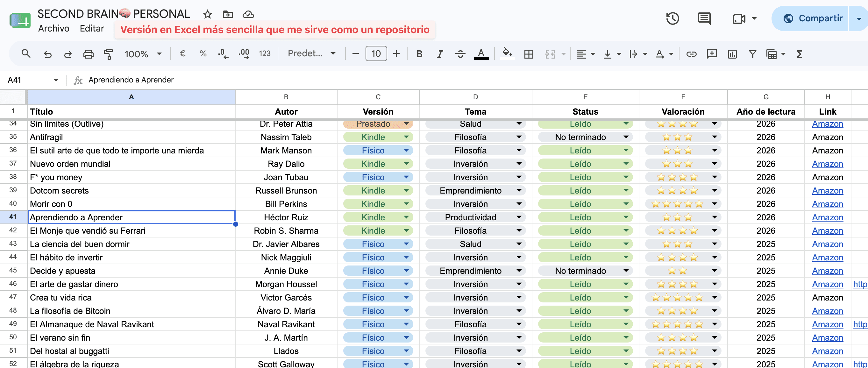Open the Compartir dropdown arrow

859,18
